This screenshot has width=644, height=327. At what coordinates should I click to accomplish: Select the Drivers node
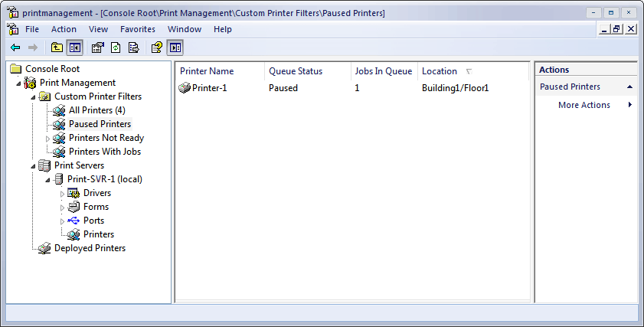click(97, 193)
